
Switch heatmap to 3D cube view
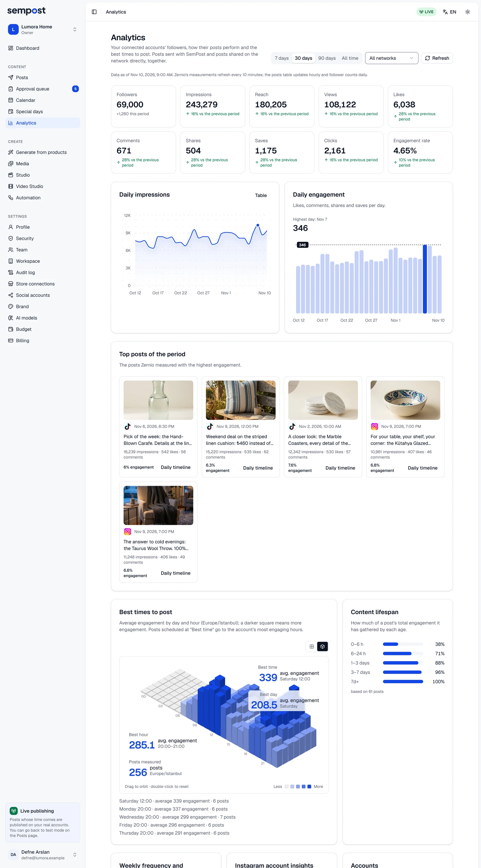[x=323, y=647]
